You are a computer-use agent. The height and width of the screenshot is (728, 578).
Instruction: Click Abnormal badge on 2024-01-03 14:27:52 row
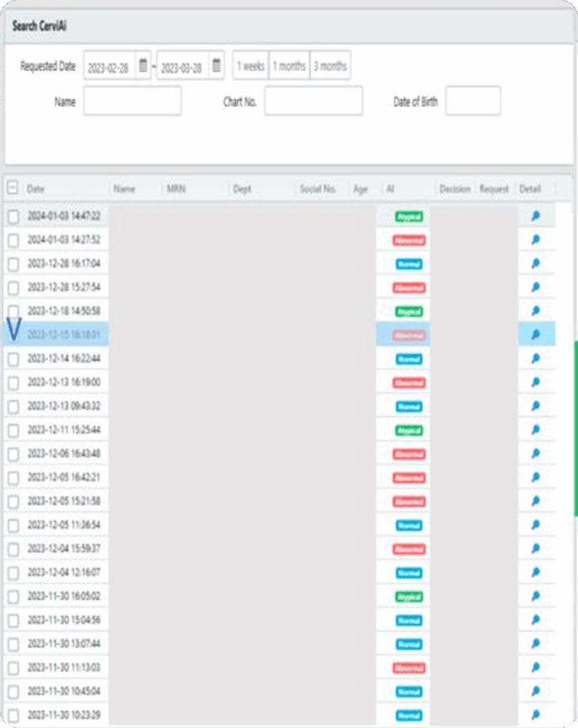409,240
